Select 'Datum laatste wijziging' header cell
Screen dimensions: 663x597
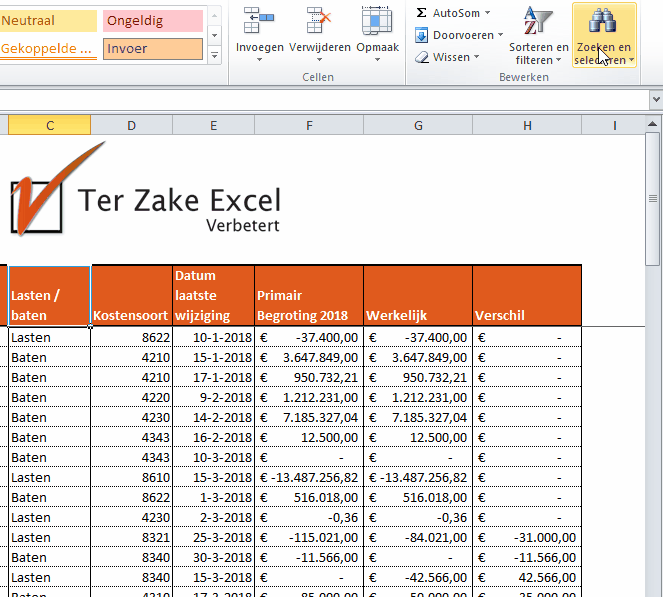click(214, 296)
